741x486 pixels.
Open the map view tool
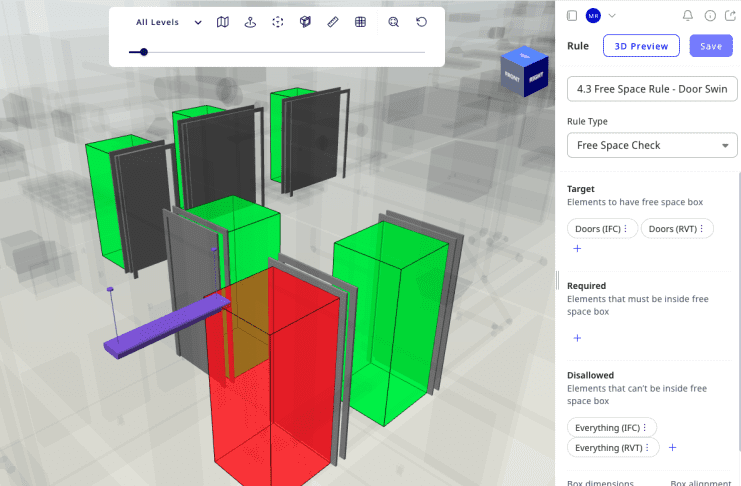point(223,22)
